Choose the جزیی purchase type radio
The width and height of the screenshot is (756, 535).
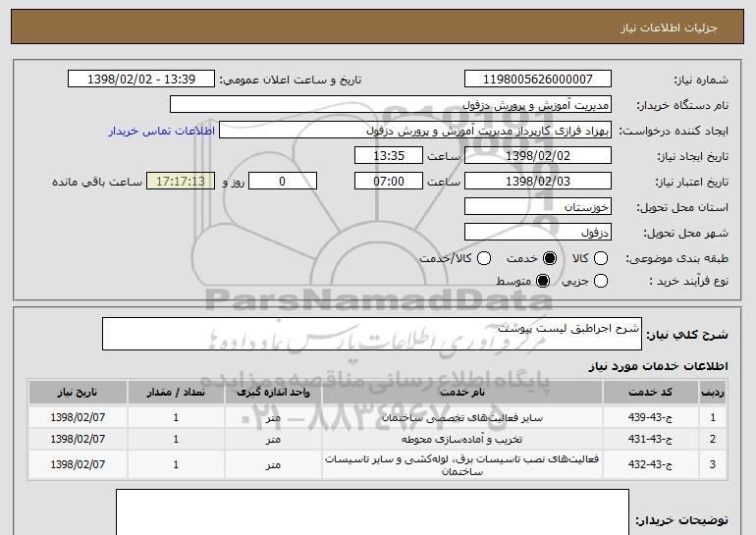coord(601,281)
